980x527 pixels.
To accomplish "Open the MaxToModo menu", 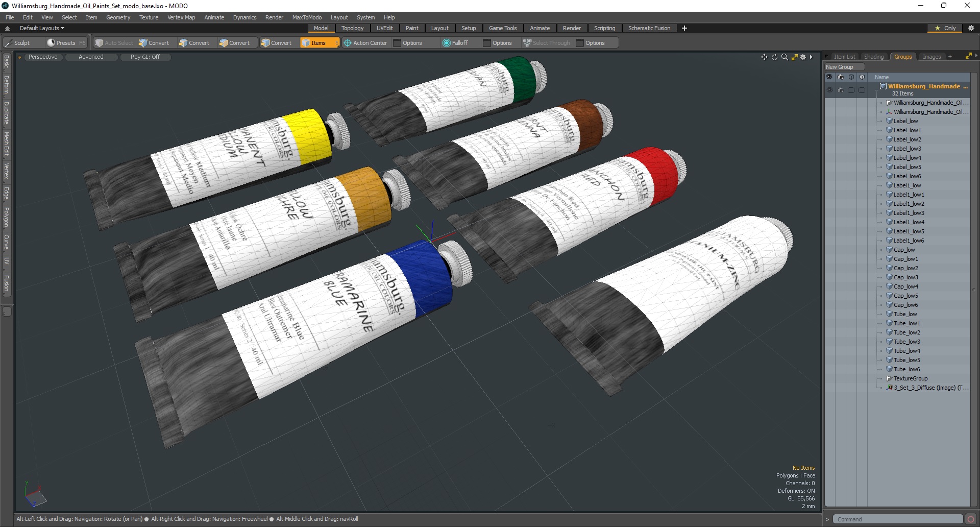I will 307,17.
